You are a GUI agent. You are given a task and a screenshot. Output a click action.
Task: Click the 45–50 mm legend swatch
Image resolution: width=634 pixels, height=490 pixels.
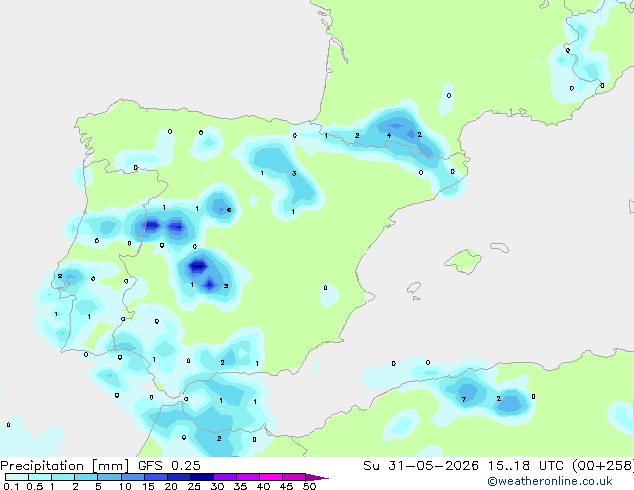294,477
